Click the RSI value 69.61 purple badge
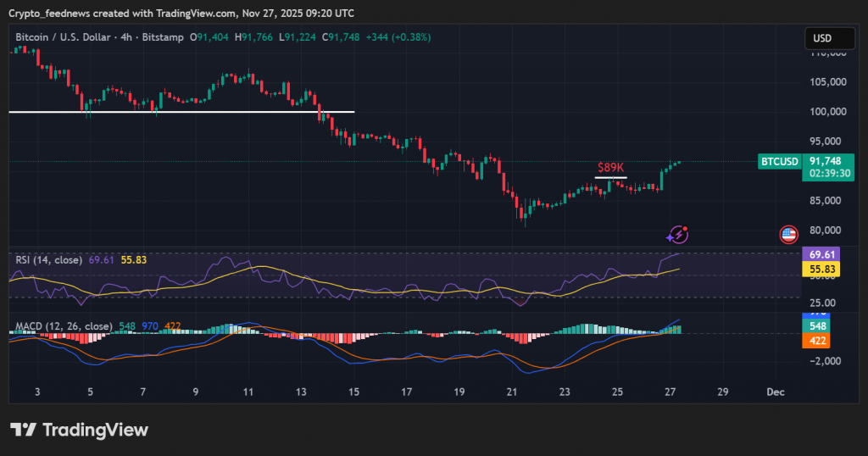Screen dimensions: 868x456 [821, 254]
